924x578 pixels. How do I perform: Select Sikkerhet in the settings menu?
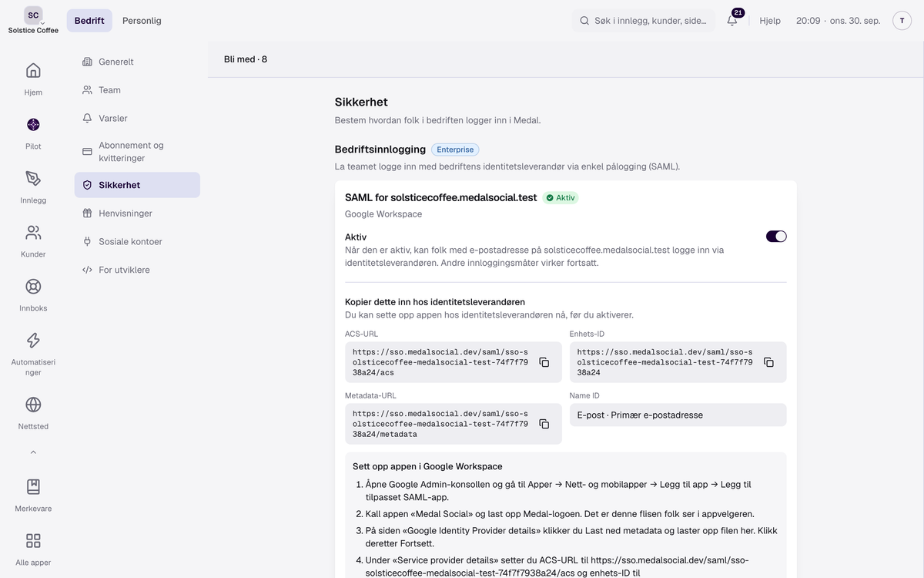[x=137, y=185]
